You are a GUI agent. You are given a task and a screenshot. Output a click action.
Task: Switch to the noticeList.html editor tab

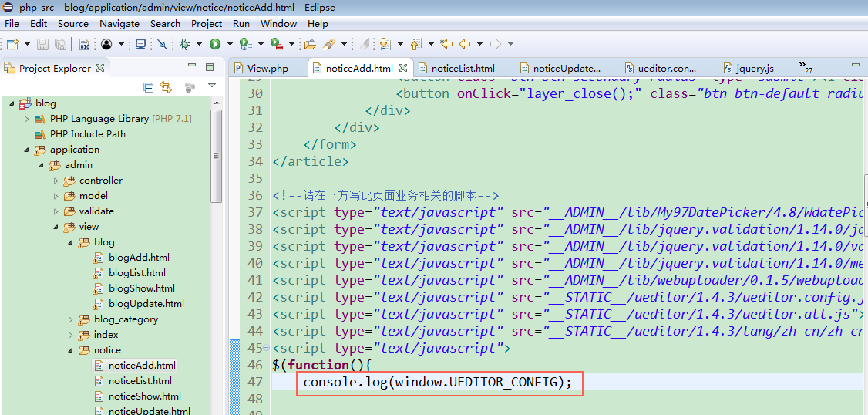coord(463,68)
